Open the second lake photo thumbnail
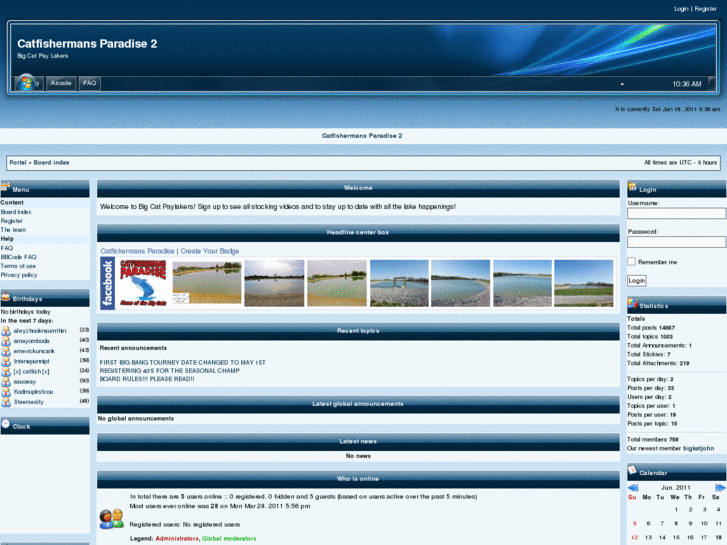727x545 pixels. pyautogui.click(x=274, y=283)
